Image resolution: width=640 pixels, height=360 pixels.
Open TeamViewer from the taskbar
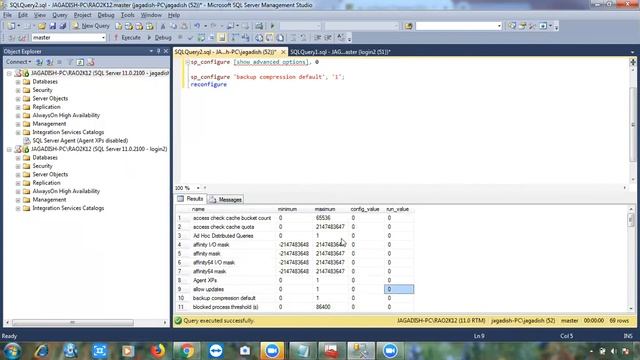tap(216, 351)
